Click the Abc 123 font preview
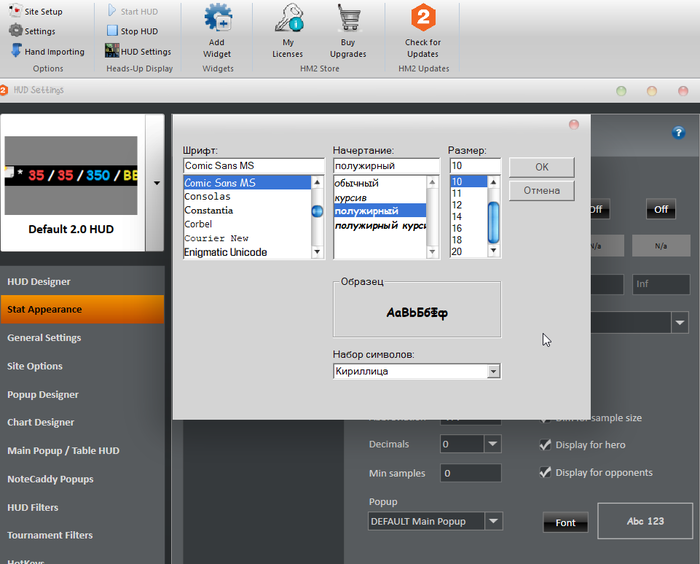 click(645, 521)
